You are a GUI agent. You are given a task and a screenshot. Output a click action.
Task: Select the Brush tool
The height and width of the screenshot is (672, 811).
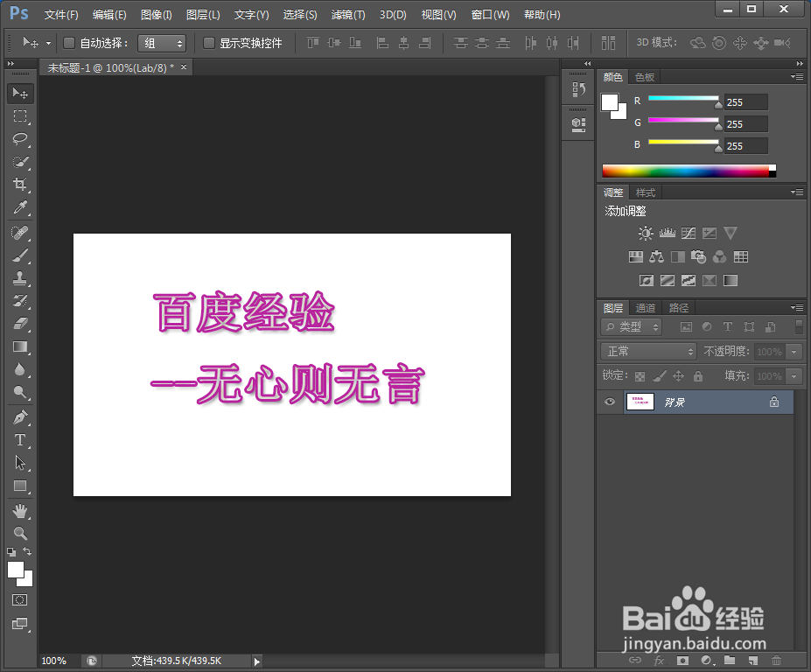pos(20,255)
